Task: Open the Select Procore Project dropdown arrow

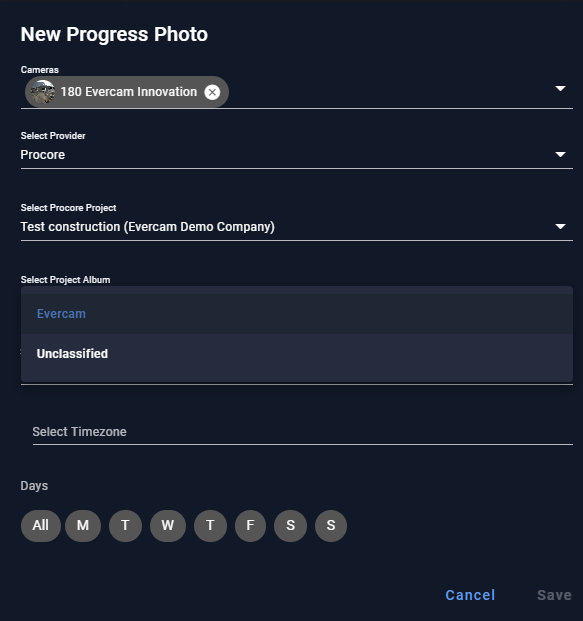Action: 560,227
